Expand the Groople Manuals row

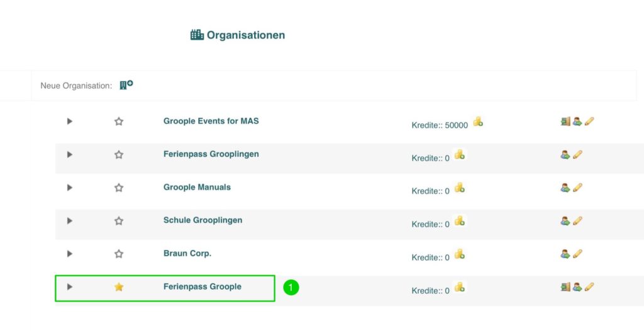[70, 188]
